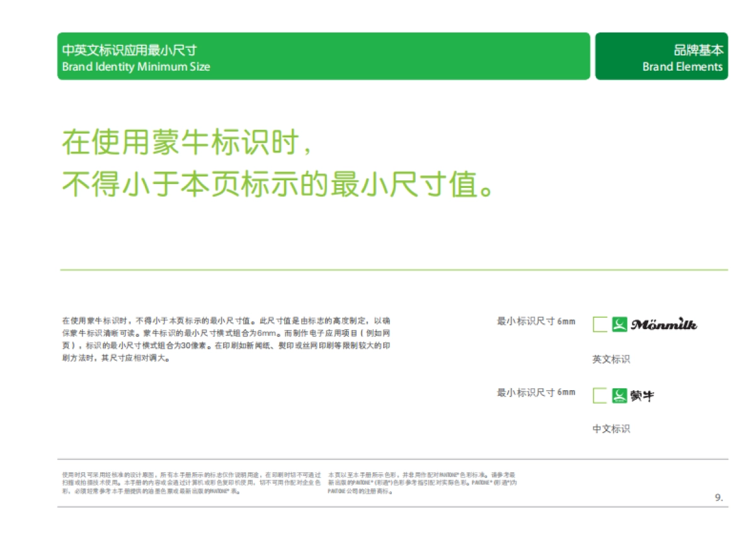
Task: Click the green Mengniu crescent icon beside Mönmilk
Action: 620,324
